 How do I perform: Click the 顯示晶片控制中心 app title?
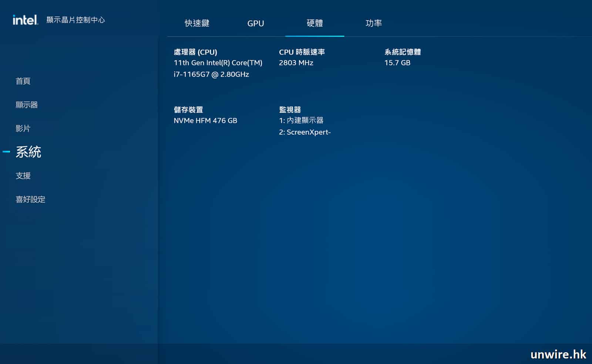[x=75, y=20]
